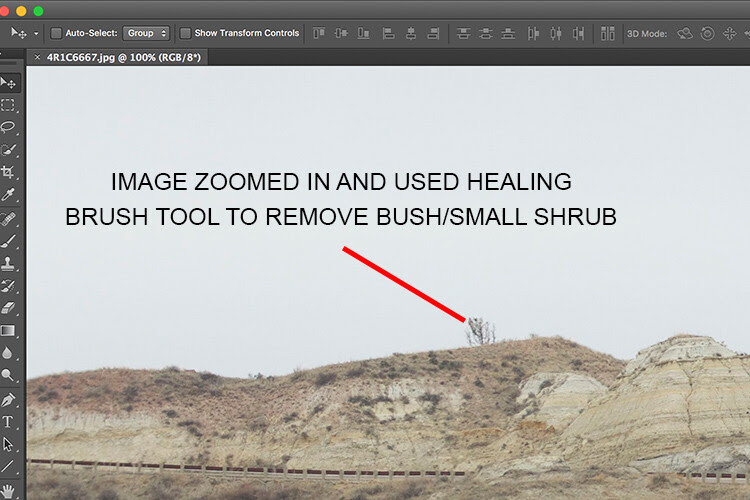Select the Pen tool
The image size is (750, 500).
pos(8,400)
